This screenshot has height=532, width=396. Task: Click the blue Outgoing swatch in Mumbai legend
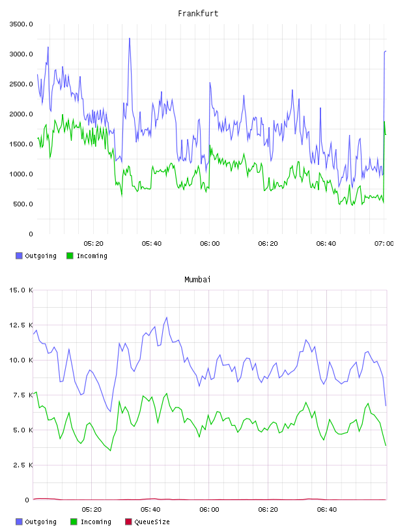[x=19, y=522]
